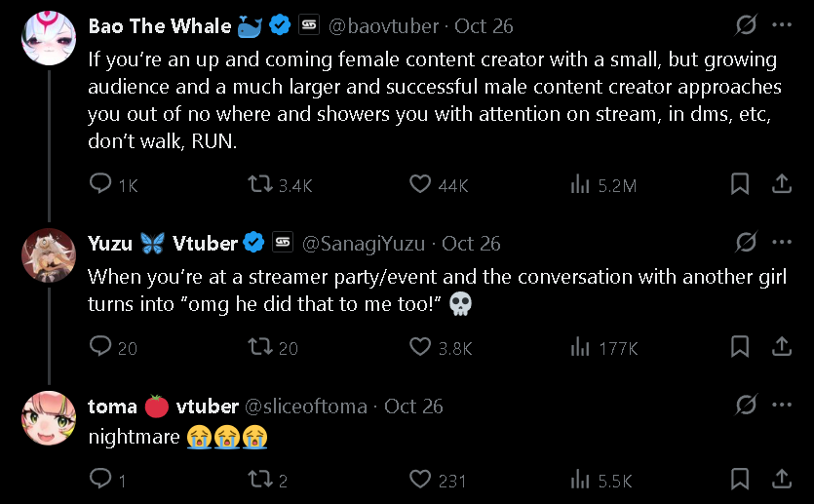Image resolution: width=814 pixels, height=504 pixels.
Task: Like Bao The Whale's tweet
Action: [420, 185]
